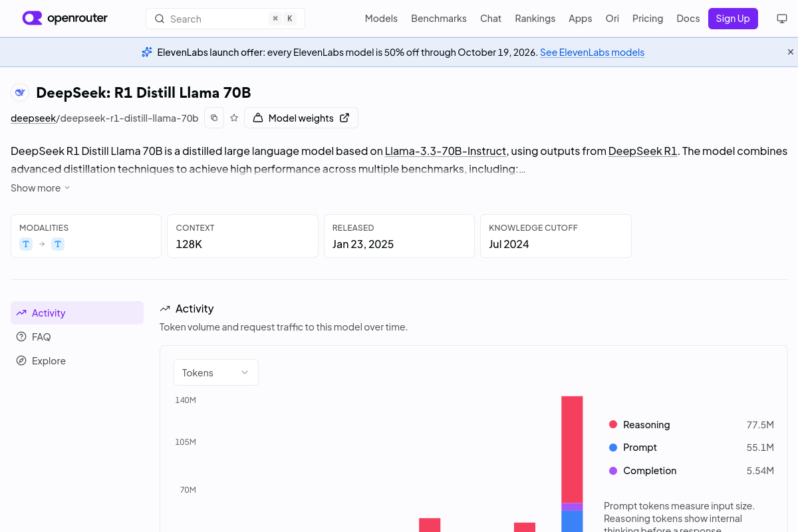Click the KNOWLEDGE CUTOFF card label
The height and width of the screenshot is (532, 798).
533,227
